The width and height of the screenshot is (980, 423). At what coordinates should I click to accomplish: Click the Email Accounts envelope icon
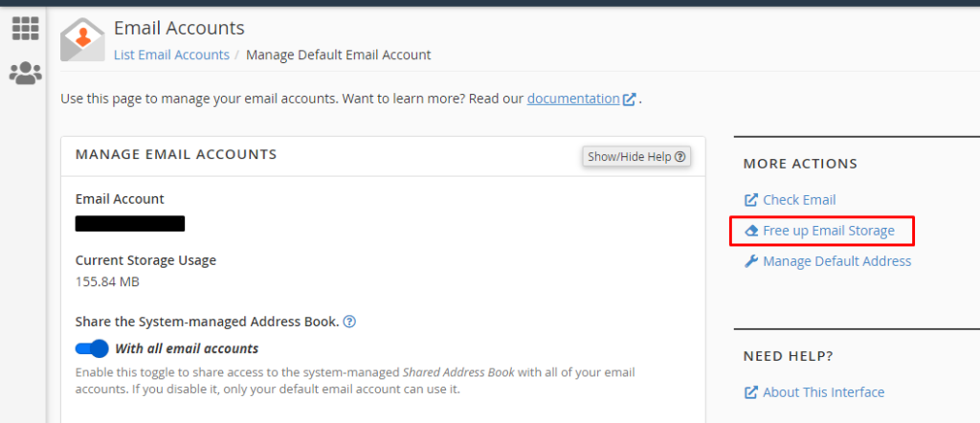coord(82,39)
